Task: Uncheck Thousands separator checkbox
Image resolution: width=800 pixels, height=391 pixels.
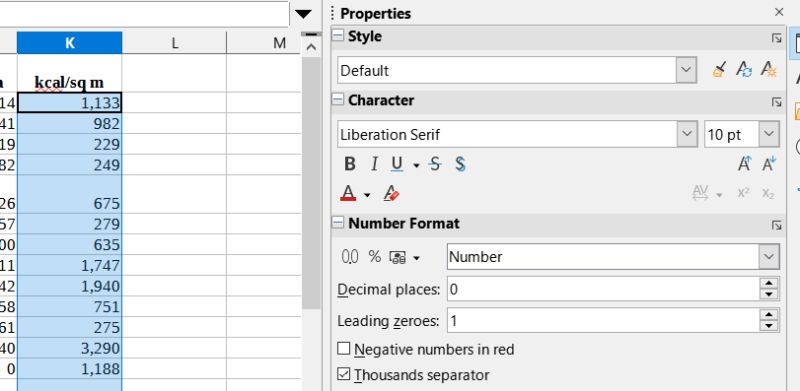Action: [344, 374]
